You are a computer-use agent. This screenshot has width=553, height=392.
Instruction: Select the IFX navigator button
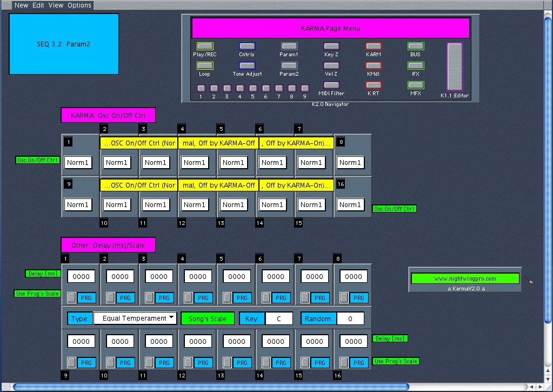(x=416, y=66)
